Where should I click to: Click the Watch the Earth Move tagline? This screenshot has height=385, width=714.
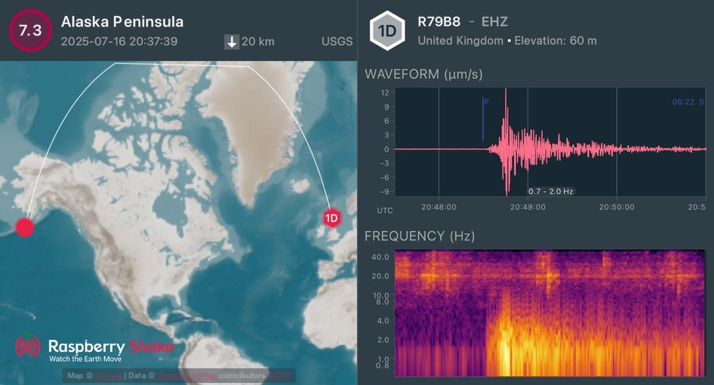[x=85, y=359]
